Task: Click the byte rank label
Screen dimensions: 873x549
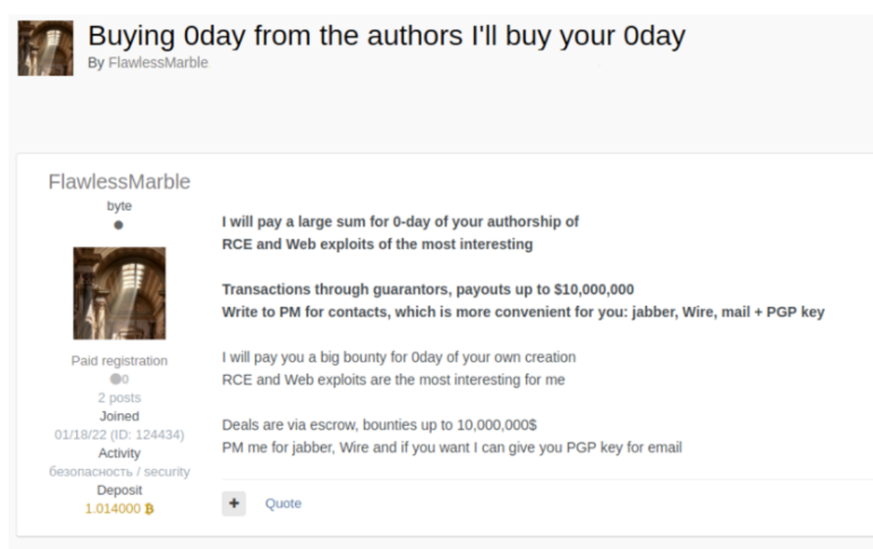Action: [x=119, y=206]
